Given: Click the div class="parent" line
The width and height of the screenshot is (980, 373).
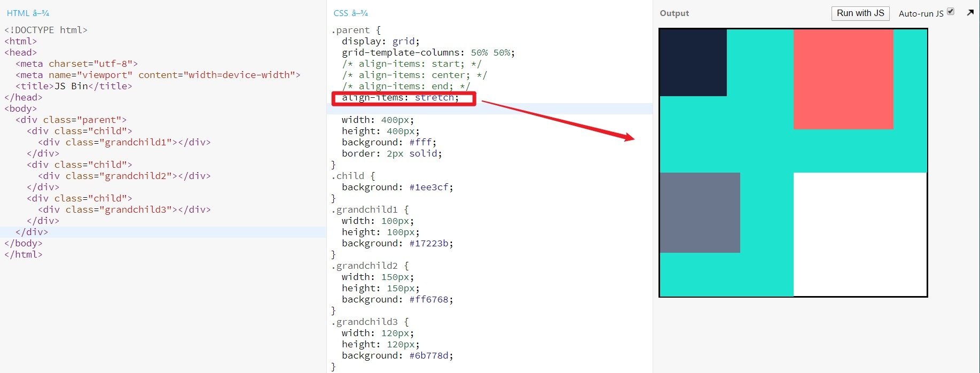Looking at the screenshot, I should click(x=71, y=120).
